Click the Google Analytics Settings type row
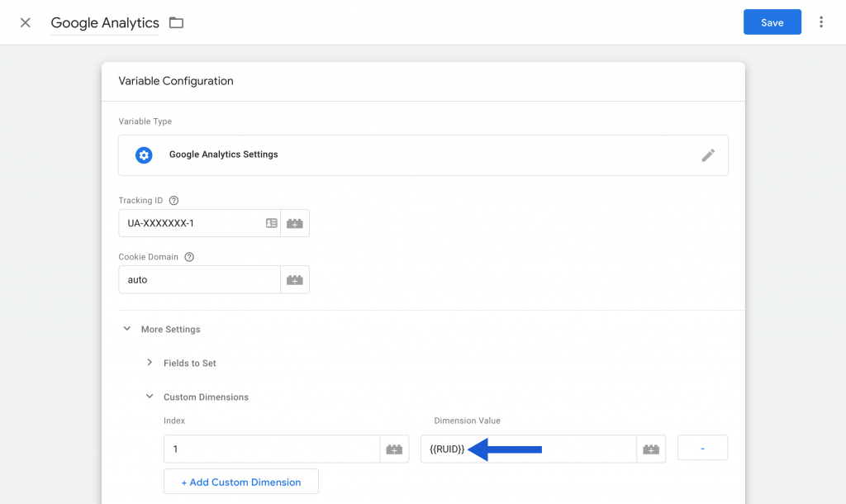This screenshot has width=846, height=504. (x=423, y=155)
